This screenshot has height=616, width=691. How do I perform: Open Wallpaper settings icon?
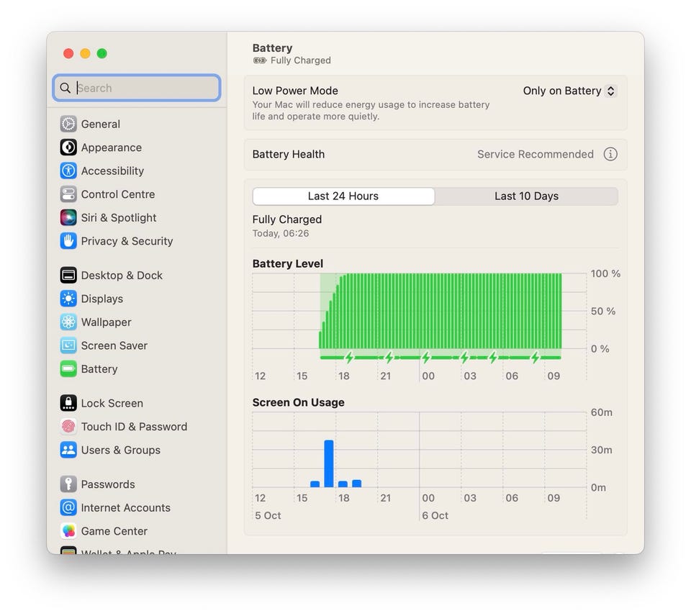point(68,322)
